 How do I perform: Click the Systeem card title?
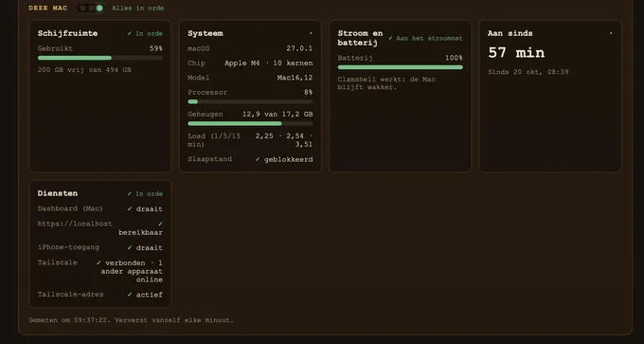pyautogui.click(x=206, y=33)
